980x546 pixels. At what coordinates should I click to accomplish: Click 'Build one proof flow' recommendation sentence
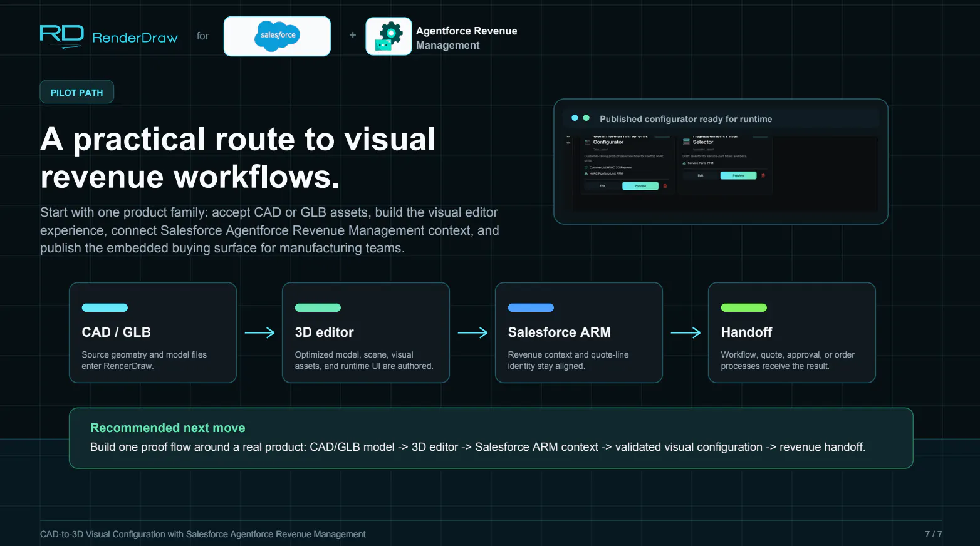tap(477, 447)
